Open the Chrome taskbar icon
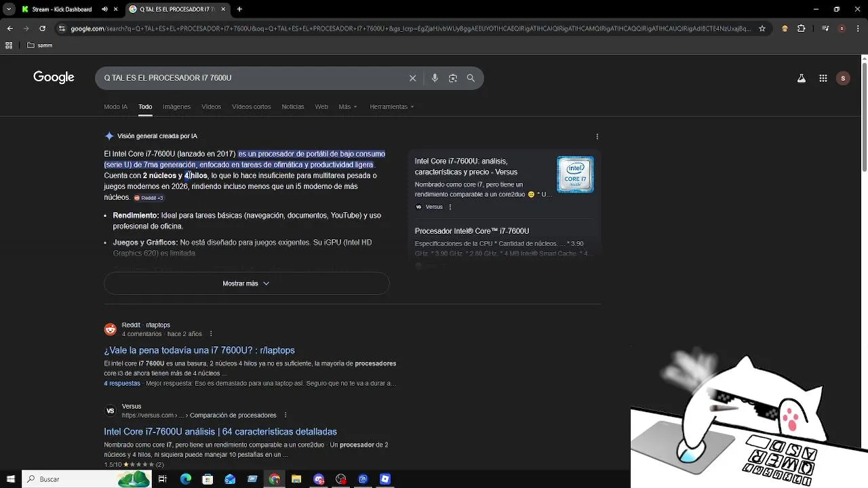The height and width of the screenshot is (488, 868). (x=274, y=479)
